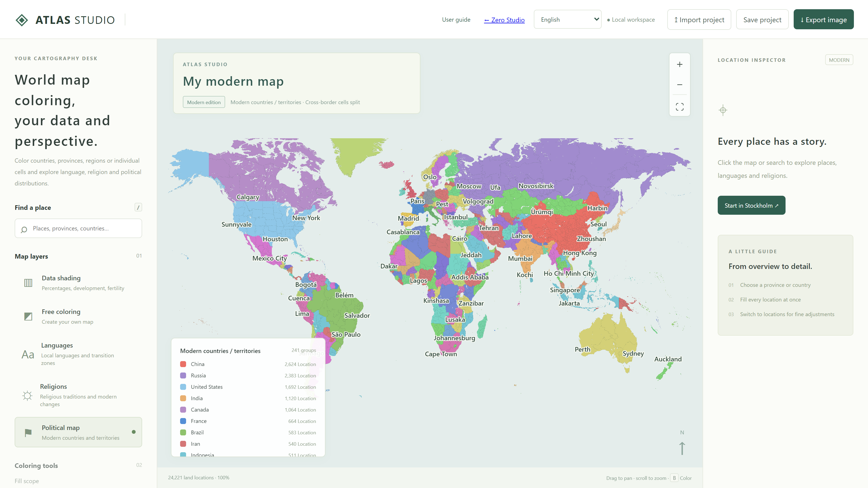Click the Religions sun icon
868x488 pixels.
point(27,395)
